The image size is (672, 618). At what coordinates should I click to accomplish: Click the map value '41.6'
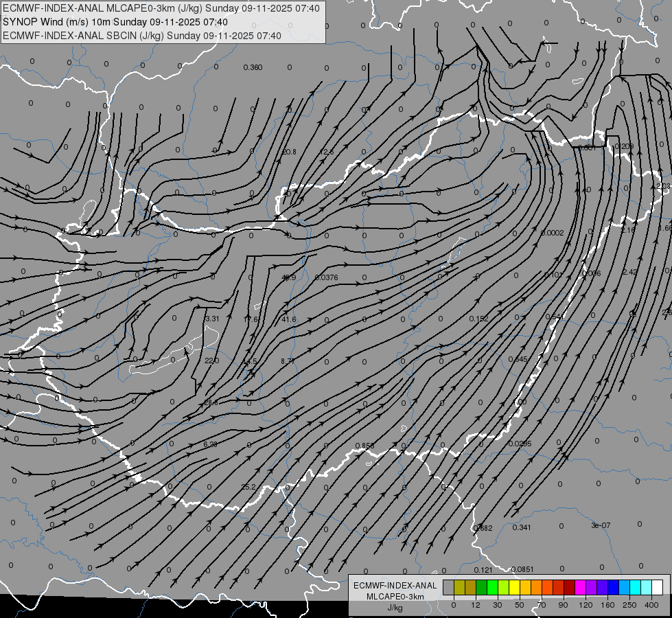point(289,319)
